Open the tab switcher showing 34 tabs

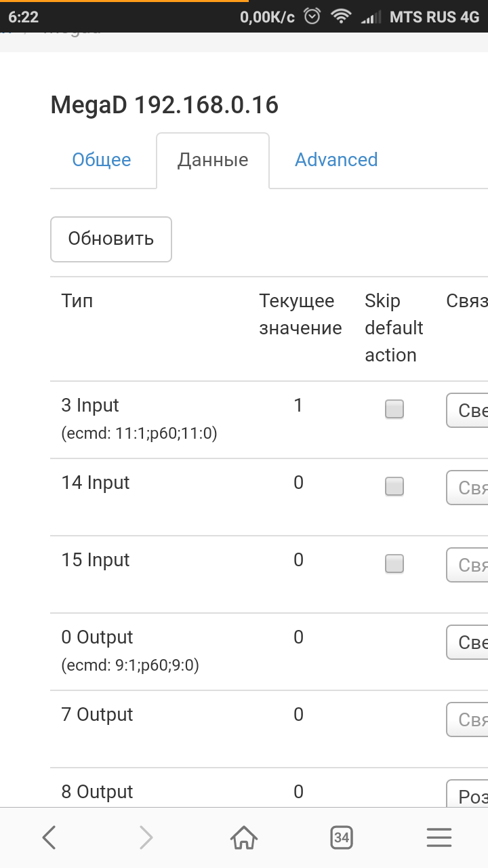[x=341, y=837]
